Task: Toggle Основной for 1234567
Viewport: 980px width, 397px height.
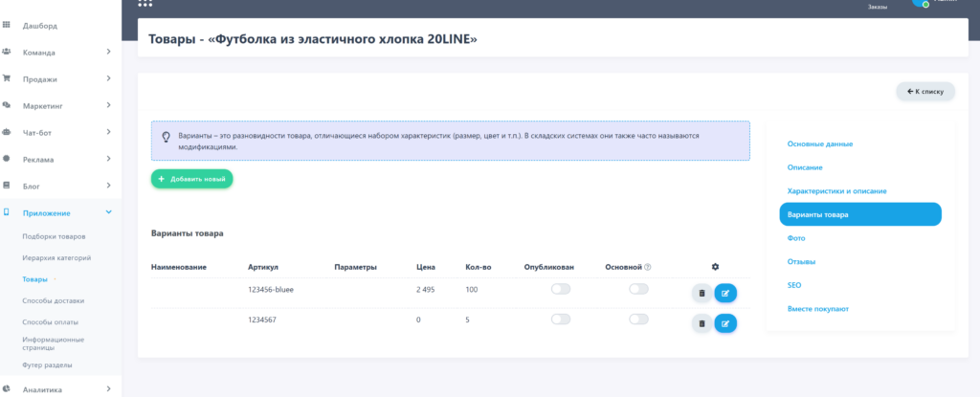Action: tap(638, 320)
